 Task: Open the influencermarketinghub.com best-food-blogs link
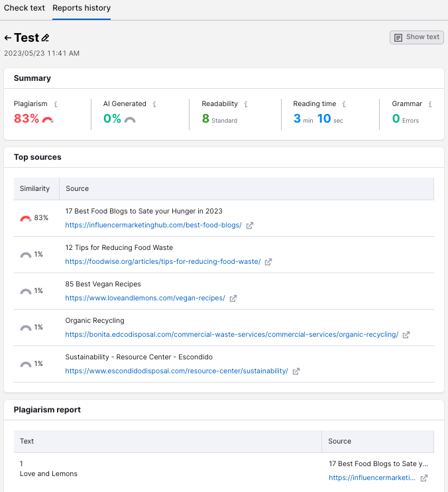[153, 225]
